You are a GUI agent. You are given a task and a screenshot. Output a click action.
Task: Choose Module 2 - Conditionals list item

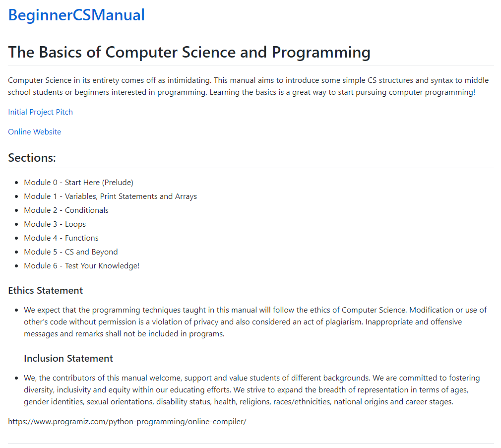tap(66, 210)
